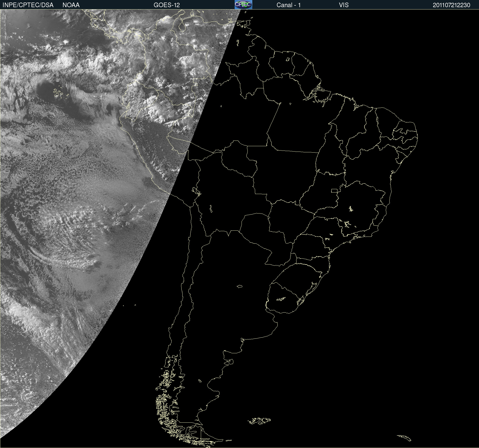Click the CPTEC logo in header
Screen dimensions: 479x448
point(243,5)
